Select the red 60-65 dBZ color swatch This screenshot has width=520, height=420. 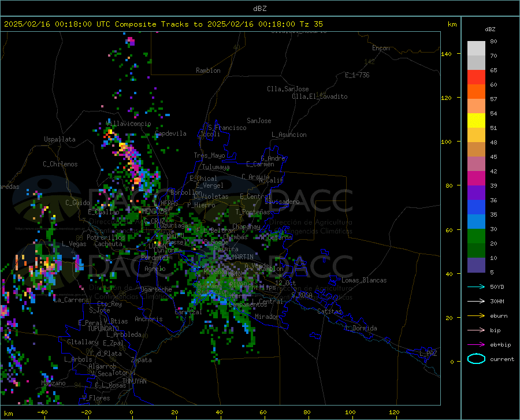tap(476, 77)
